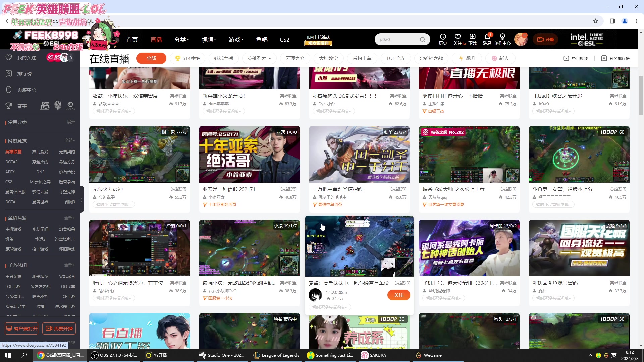Screen dimensions: 644x362
Task: Expand the 视频 navigation dropdown
Action: click(x=209, y=40)
